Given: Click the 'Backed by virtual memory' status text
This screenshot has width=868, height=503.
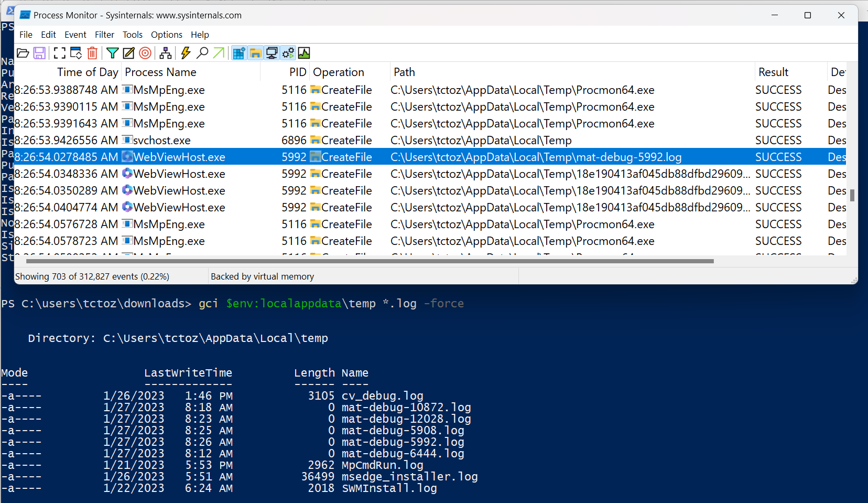Looking at the screenshot, I should tap(262, 276).
